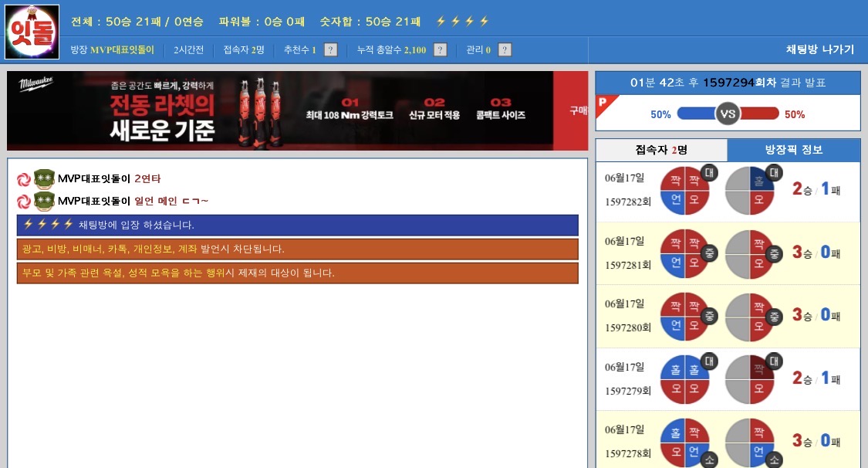Click host pick circle for round 1597280회

(749, 316)
